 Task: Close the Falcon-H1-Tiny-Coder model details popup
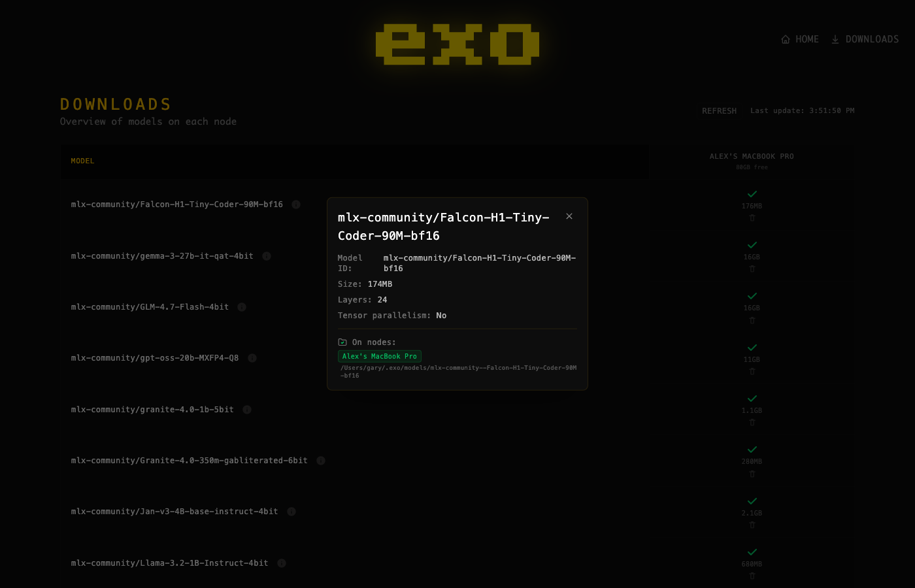pyautogui.click(x=569, y=216)
